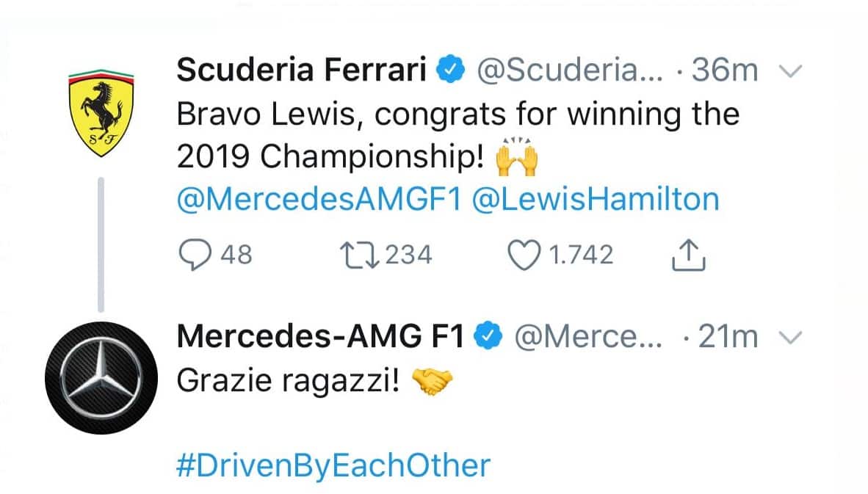
Task: Open the @MercedesAMGF1 mention
Action: tap(318, 200)
